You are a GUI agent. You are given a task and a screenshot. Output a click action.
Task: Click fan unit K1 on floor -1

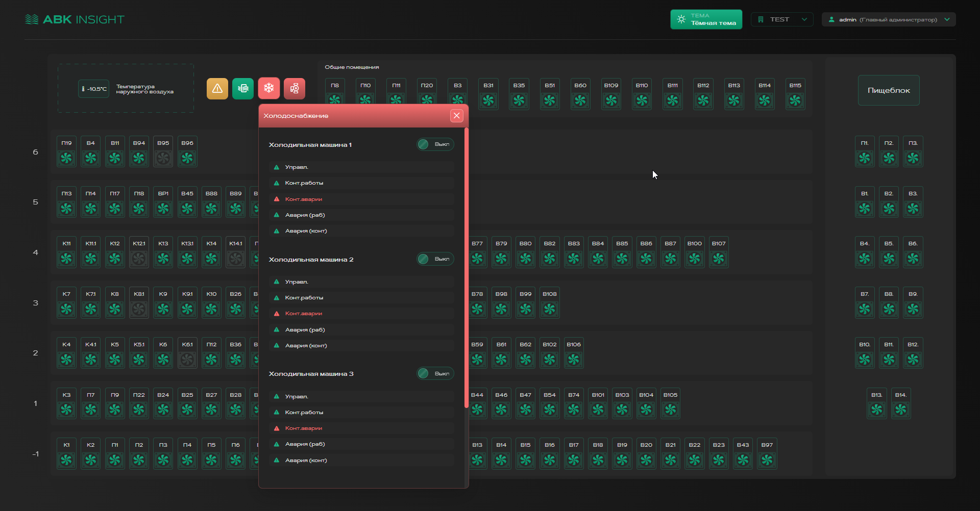[x=66, y=454]
